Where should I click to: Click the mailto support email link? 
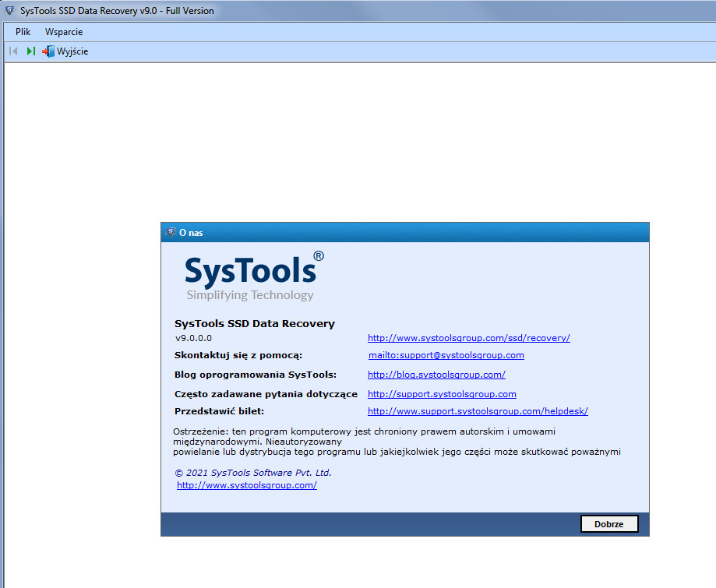click(446, 355)
